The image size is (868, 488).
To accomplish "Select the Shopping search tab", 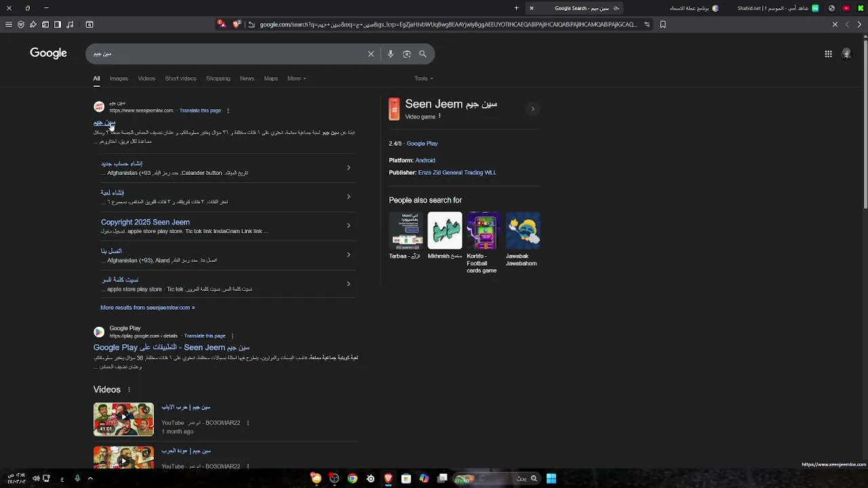I will click(218, 79).
